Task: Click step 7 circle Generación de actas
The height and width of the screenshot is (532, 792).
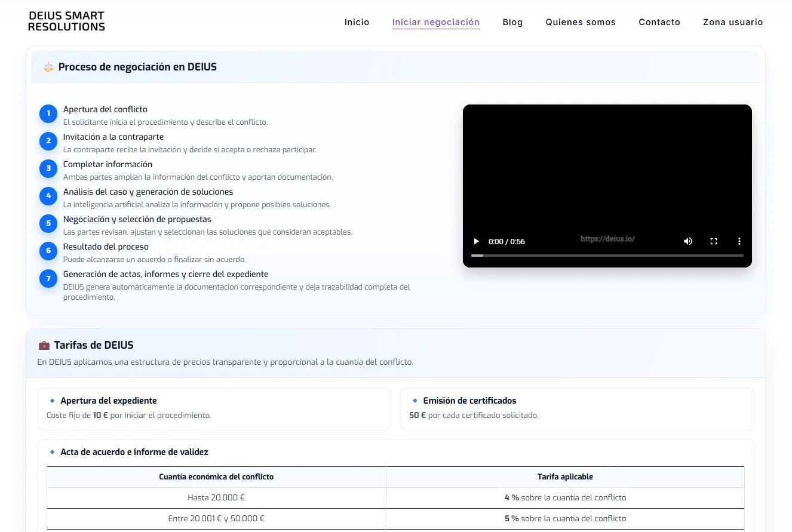Action: [x=48, y=278]
